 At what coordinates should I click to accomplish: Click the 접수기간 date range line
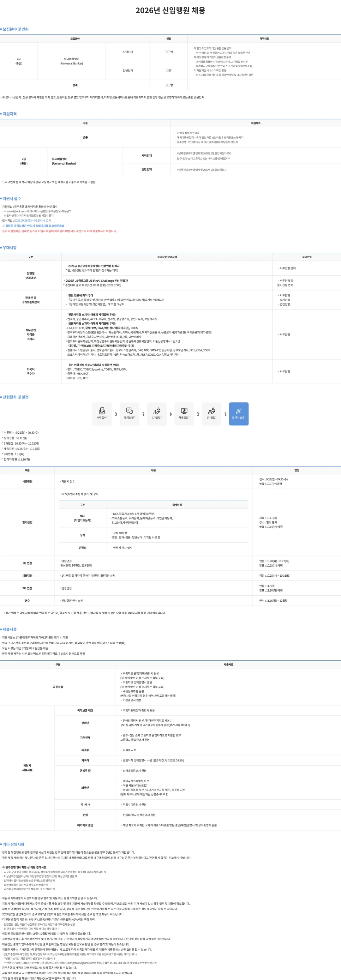pyautogui.click(x=26, y=220)
